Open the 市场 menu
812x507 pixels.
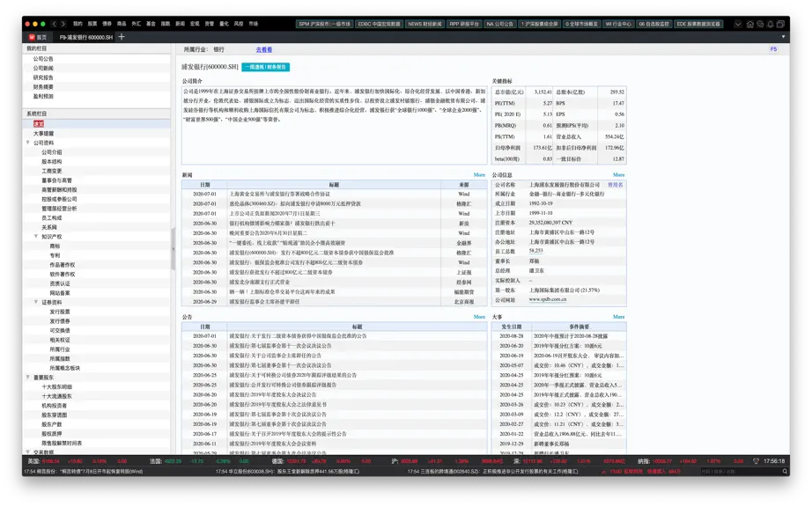tap(254, 24)
